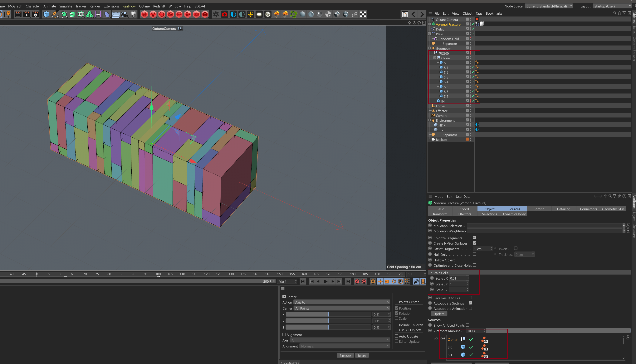Click the Octane daylight sun icon
Screen dimensions: 636x364
(x=250, y=15)
